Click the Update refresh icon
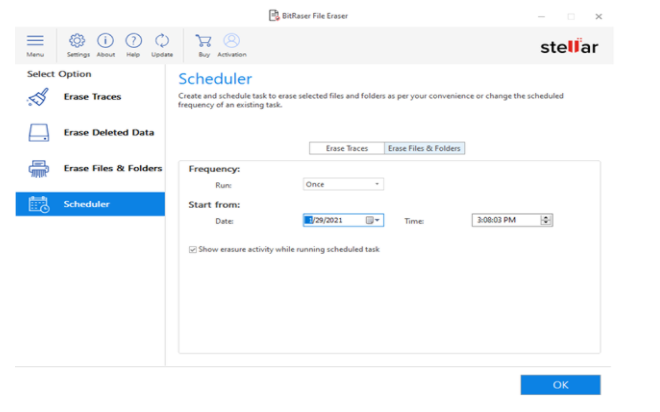Image resolution: width=660 pixels, height=412 pixels. [x=162, y=40]
